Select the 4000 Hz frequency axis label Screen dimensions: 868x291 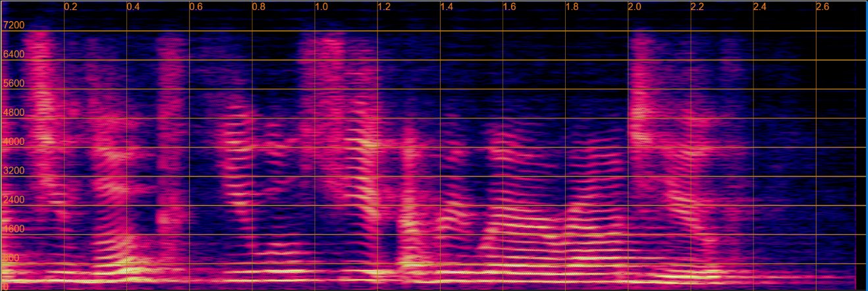14,142
